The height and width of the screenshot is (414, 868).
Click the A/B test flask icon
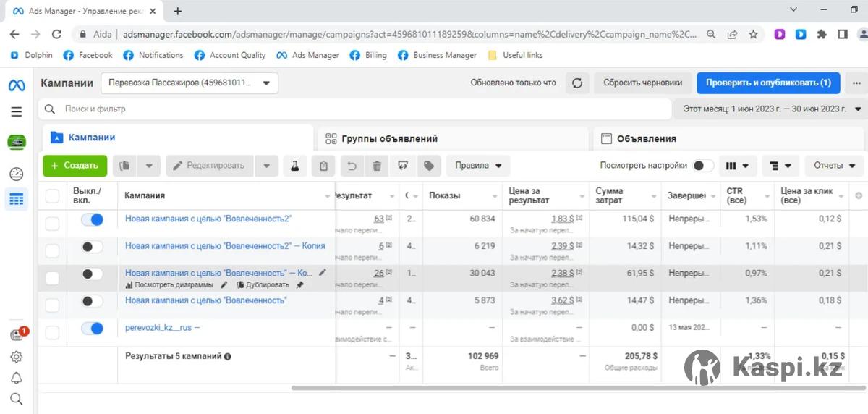(295, 166)
